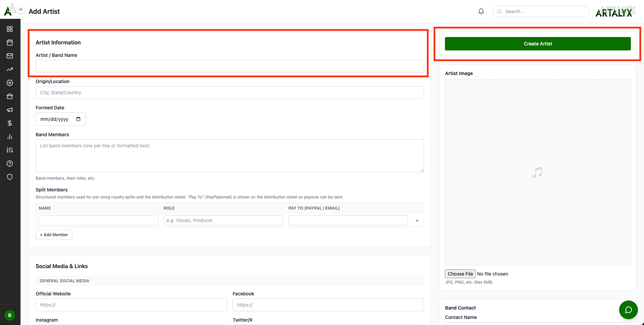Open the trending-up analytics icon in sidebar

coord(10,69)
